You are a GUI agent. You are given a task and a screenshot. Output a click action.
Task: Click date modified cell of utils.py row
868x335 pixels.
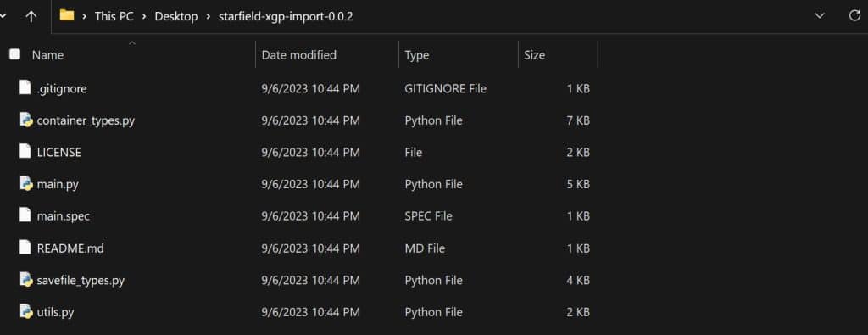point(310,312)
